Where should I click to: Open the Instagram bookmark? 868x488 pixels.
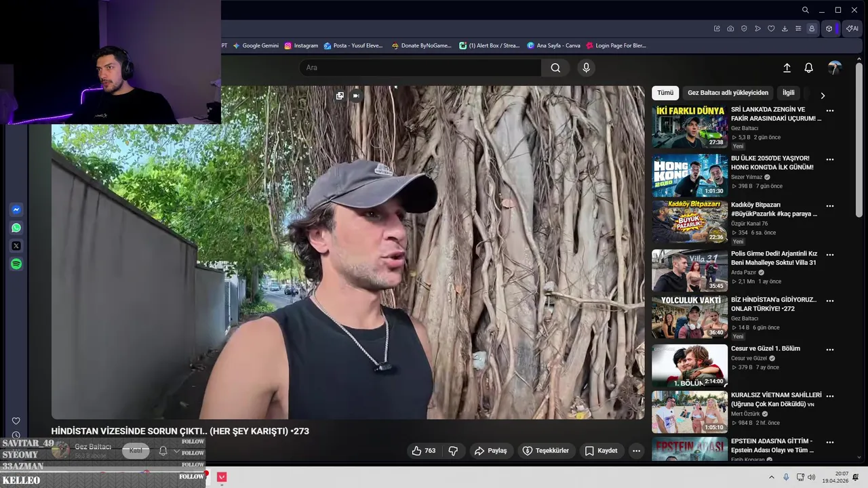click(x=301, y=45)
